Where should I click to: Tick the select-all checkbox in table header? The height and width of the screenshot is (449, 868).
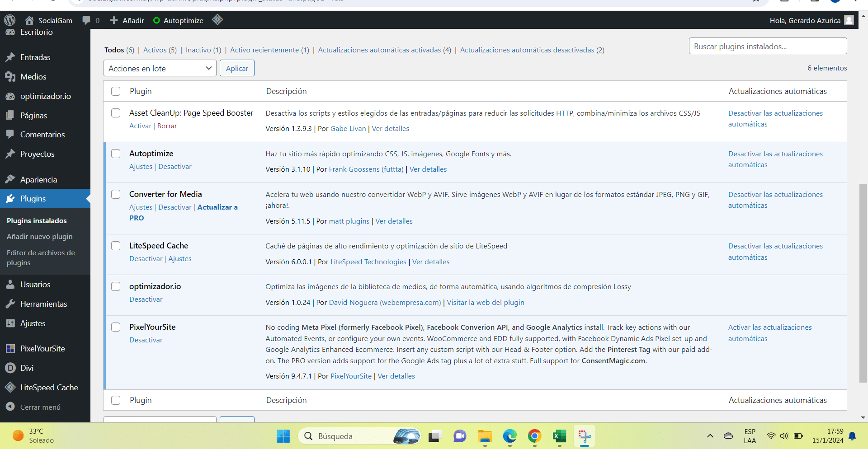pyautogui.click(x=116, y=91)
